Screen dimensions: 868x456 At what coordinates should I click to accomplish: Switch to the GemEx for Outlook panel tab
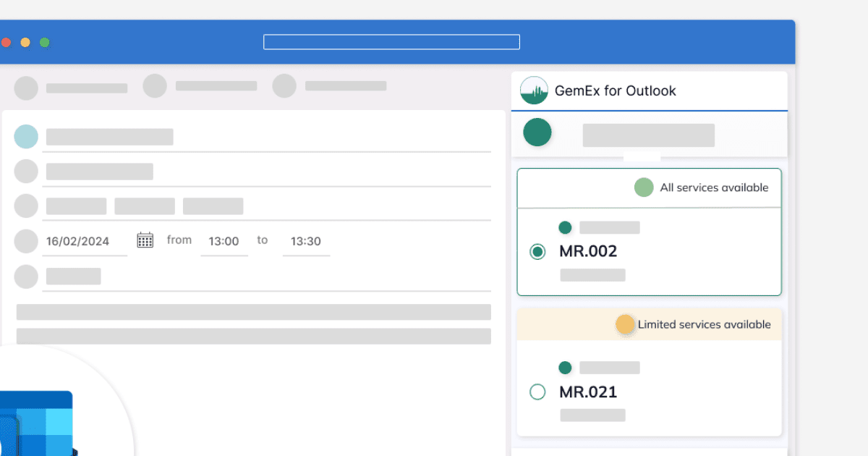tap(616, 90)
